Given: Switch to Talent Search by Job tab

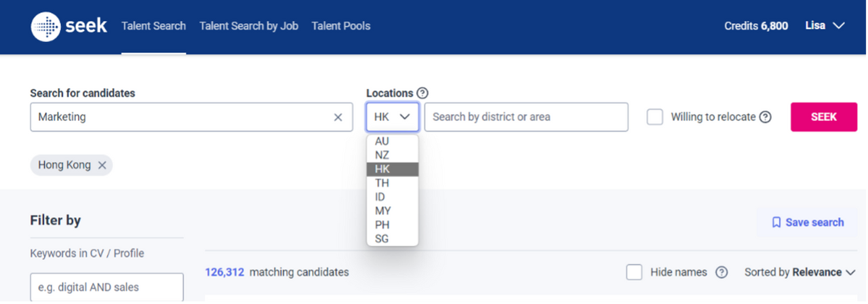Looking at the screenshot, I should [248, 26].
